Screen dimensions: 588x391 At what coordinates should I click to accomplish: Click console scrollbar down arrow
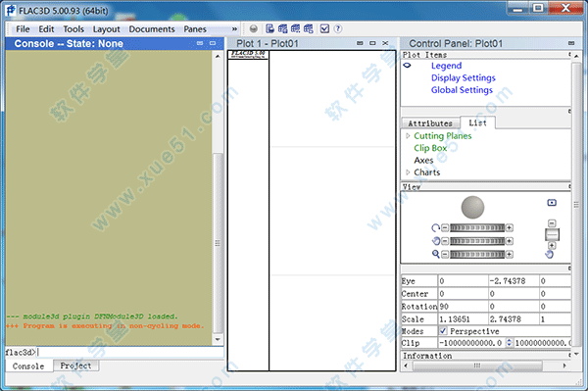218,339
